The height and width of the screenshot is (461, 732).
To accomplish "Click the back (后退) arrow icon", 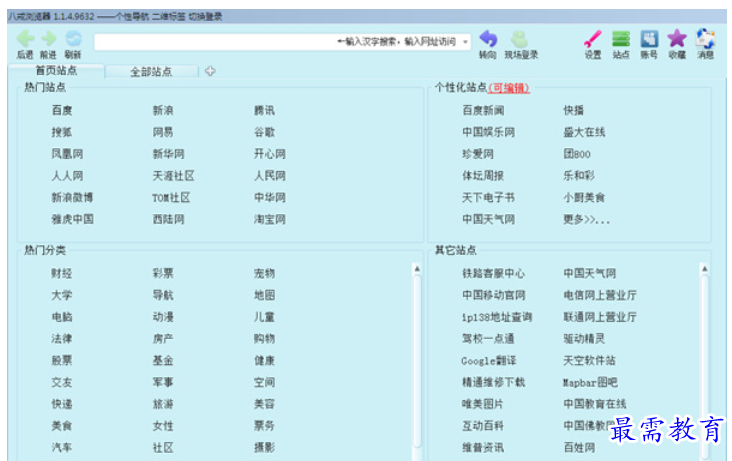I will (x=25, y=38).
